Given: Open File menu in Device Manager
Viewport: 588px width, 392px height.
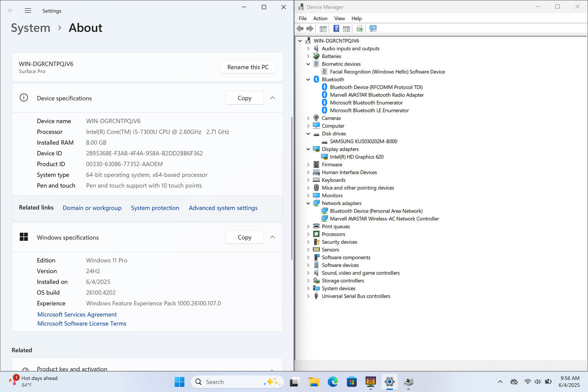Looking at the screenshot, I should [x=302, y=18].
